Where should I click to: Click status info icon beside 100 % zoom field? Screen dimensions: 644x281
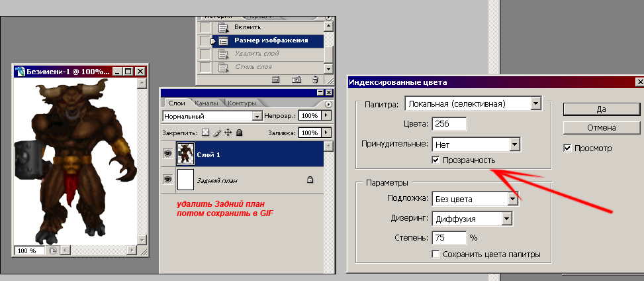coord(53,250)
